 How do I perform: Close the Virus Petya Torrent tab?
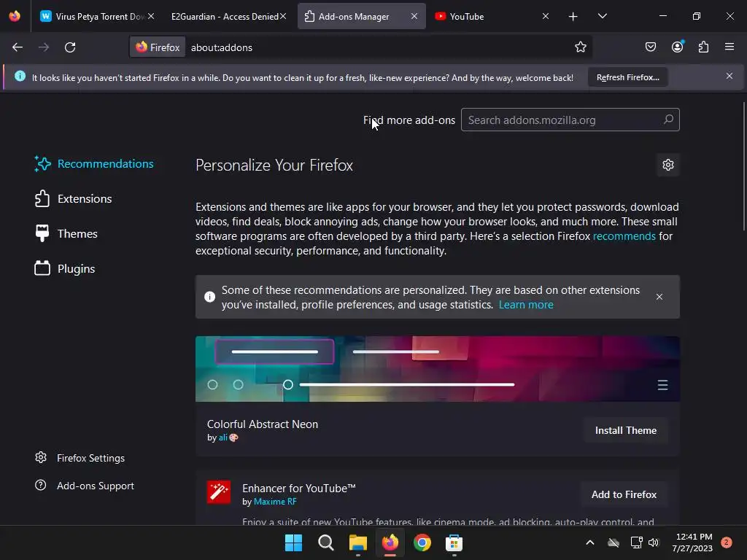point(151,16)
